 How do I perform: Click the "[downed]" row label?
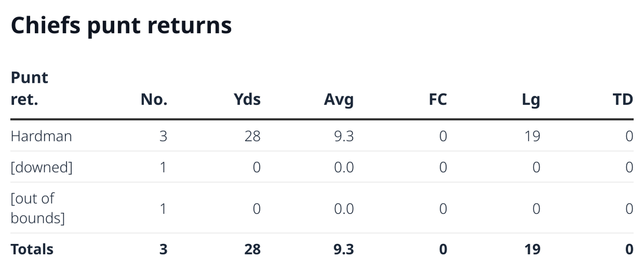click(41, 167)
